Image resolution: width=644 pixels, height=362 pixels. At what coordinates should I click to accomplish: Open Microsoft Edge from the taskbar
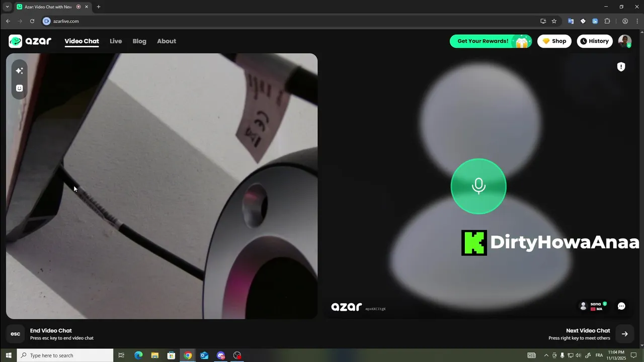(138, 355)
